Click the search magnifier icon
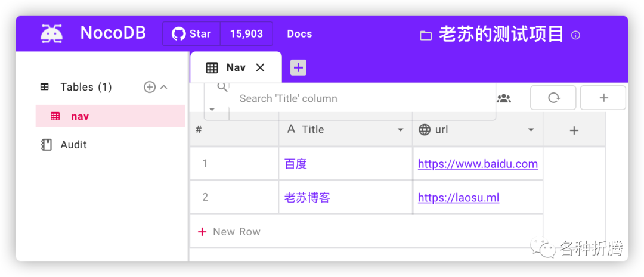Viewport: 644px width, 277px height. coord(222,87)
